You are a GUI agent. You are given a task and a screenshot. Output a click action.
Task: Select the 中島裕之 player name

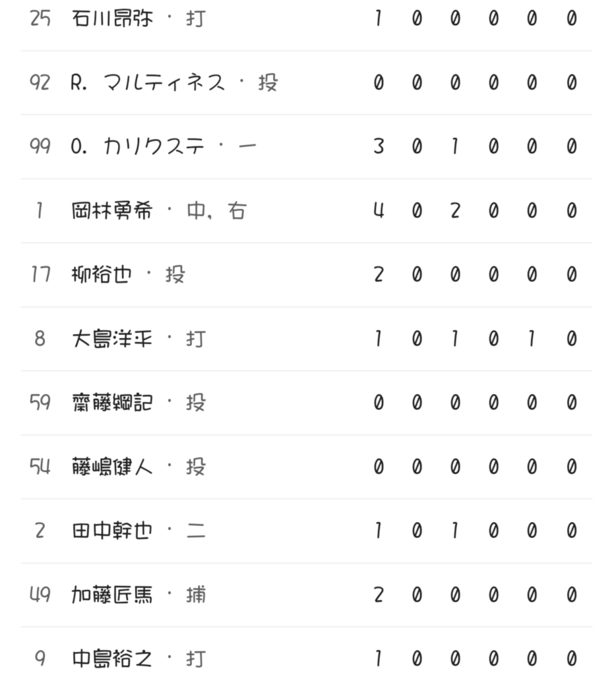[112, 658]
